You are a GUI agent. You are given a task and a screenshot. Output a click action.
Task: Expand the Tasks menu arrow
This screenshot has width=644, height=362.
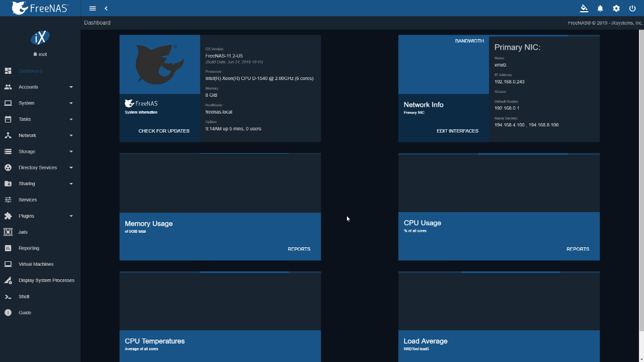(x=71, y=119)
